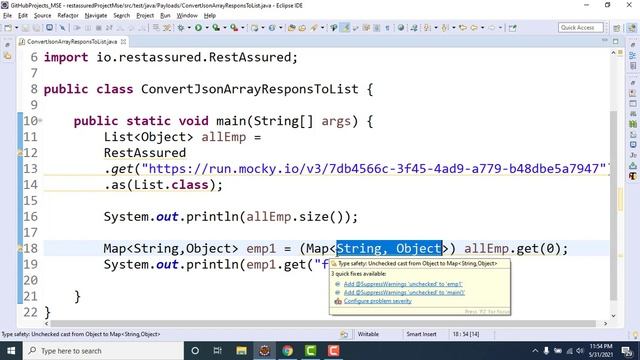This screenshot has height=360, width=640.
Task: Click the Windows Start button
Action: click(x=11, y=351)
